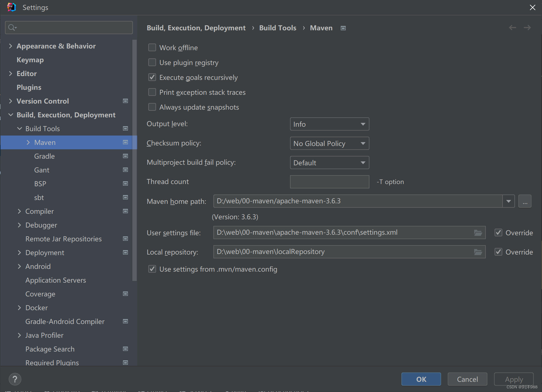The width and height of the screenshot is (542, 392).
Task: Open help with question mark button
Action: (15, 379)
